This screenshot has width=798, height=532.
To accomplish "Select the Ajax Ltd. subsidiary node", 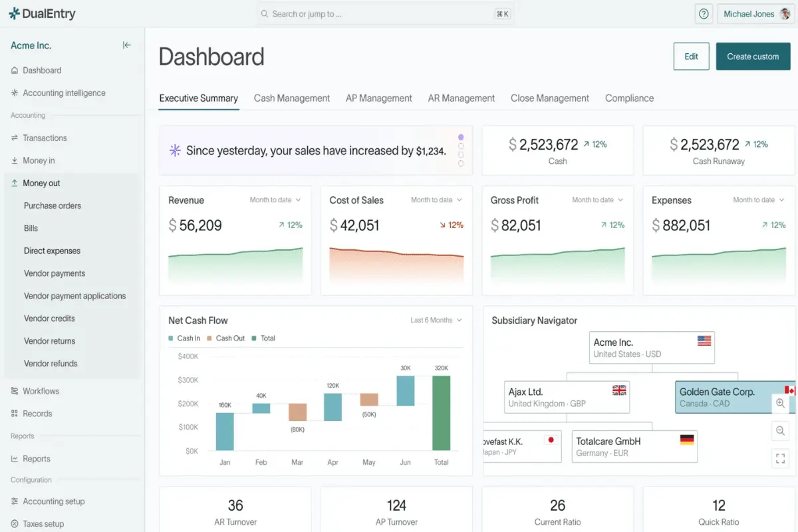I will pos(567,397).
